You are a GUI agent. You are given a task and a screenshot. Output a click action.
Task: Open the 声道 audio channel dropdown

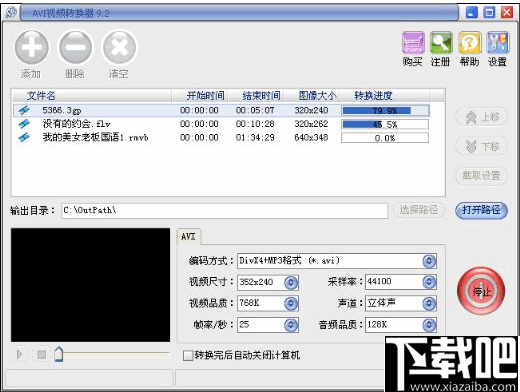429,303
